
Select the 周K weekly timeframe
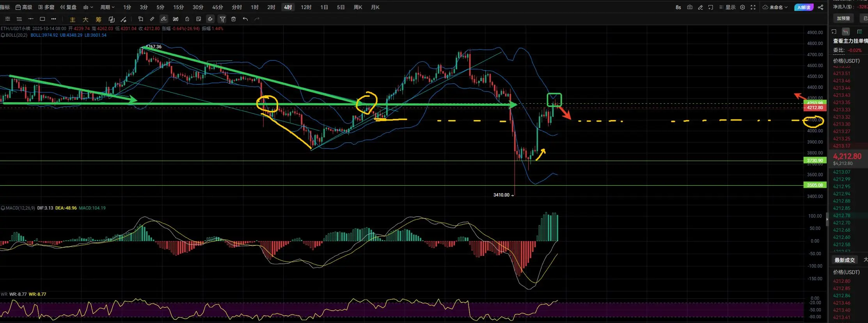[x=358, y=7]
